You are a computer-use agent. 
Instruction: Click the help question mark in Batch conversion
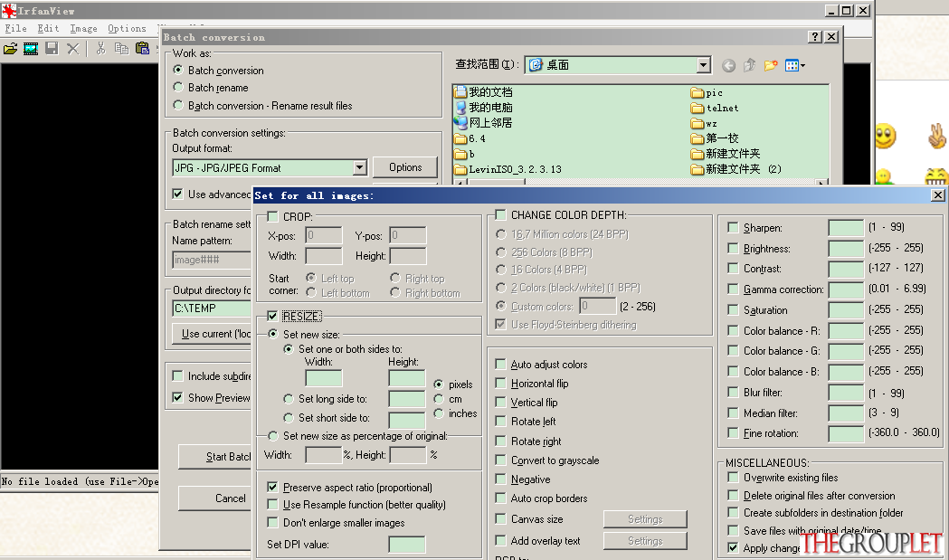point(815,37)
